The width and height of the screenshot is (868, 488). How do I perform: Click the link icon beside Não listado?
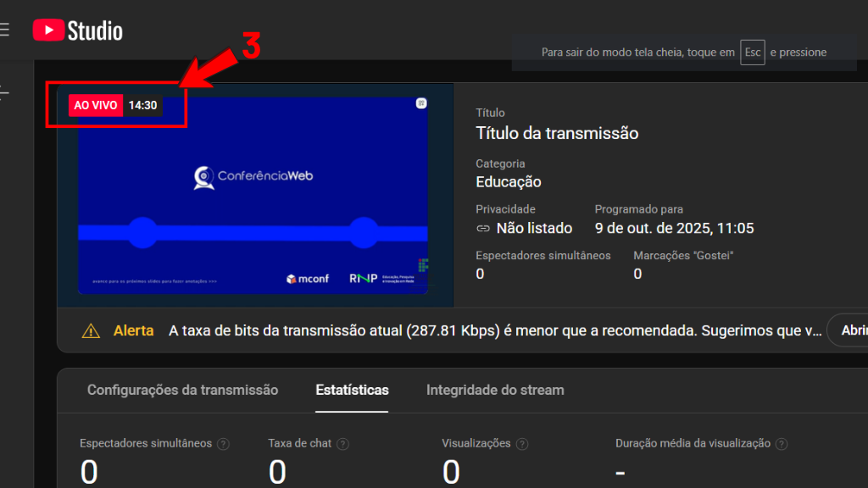pos(483,228)
